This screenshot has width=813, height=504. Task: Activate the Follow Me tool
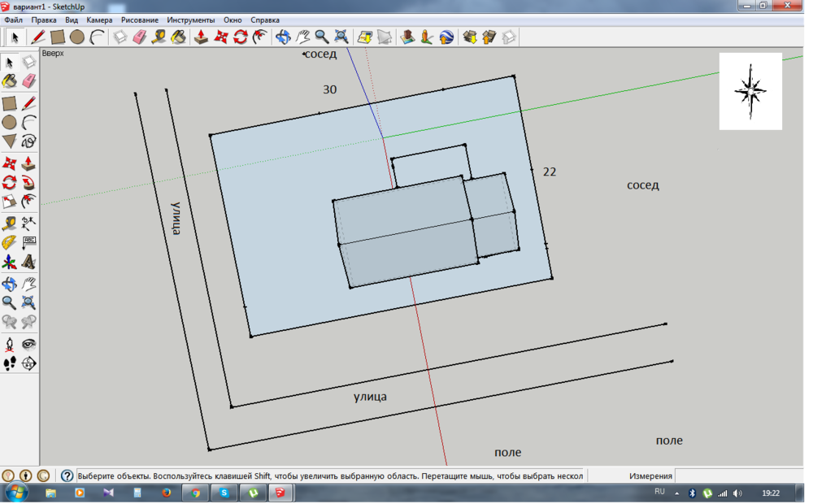coord(29,181)
